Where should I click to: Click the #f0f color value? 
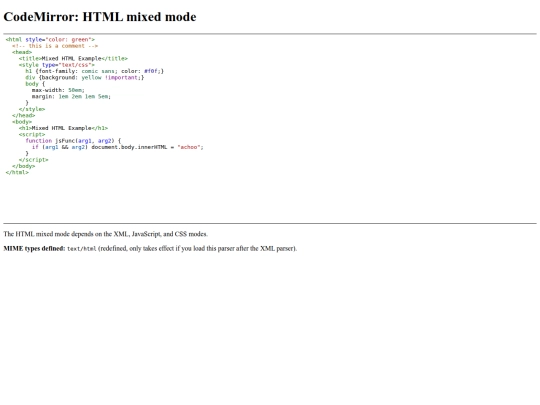pos(151,71)
